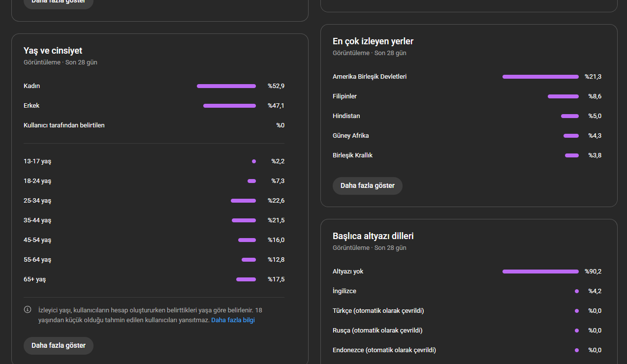Click the 13-17 yaş dot indicator
The width and height of the screenshot is (627, 364).
(x=254, y=161)
